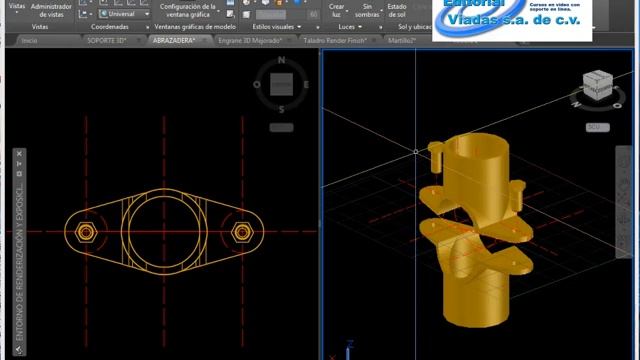Click S on the left viewport compass
This screenshot has height=360, width=640.
[x=281, y=109]
